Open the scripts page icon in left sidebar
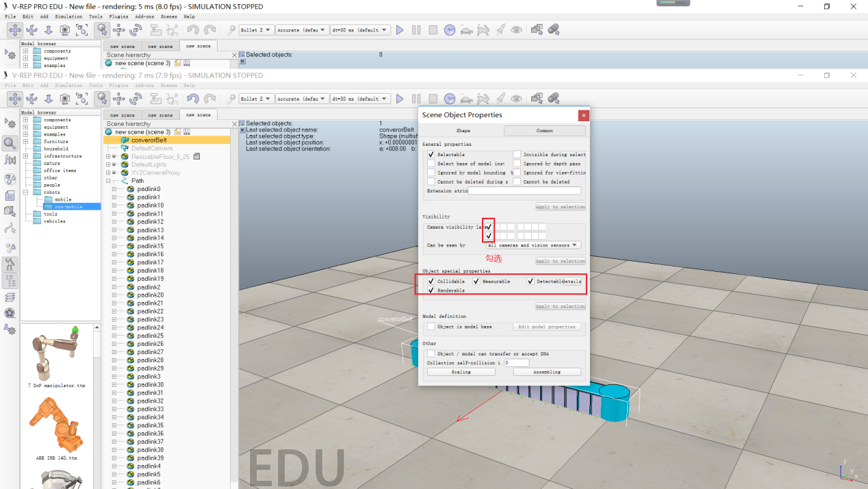868x489 pixels. (10, 196)
